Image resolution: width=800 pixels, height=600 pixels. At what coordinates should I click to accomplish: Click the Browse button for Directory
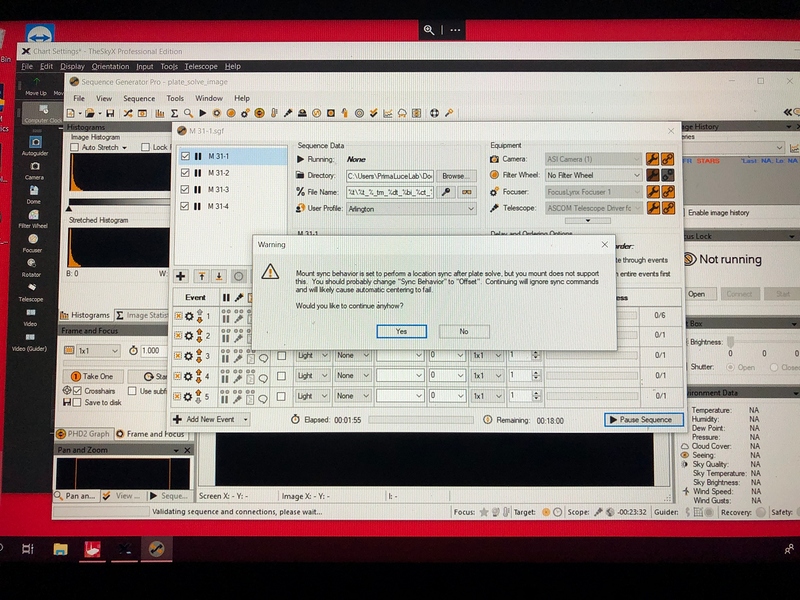[456, 176]
